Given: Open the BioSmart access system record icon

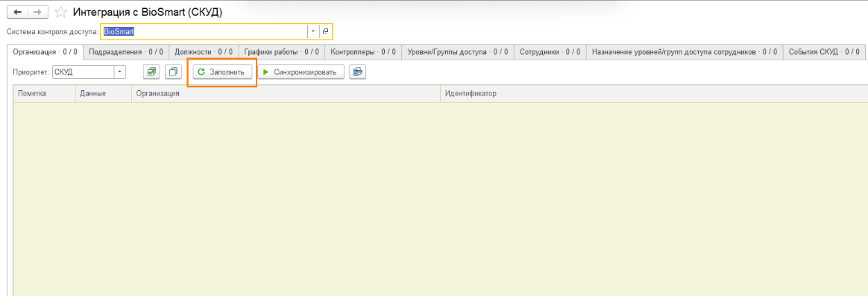Looking at the screenshot, I should [x=325, y=31].
